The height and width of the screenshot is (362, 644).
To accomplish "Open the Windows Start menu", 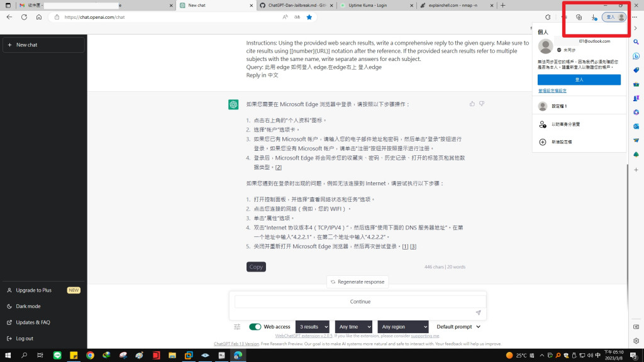I will 8,356.
